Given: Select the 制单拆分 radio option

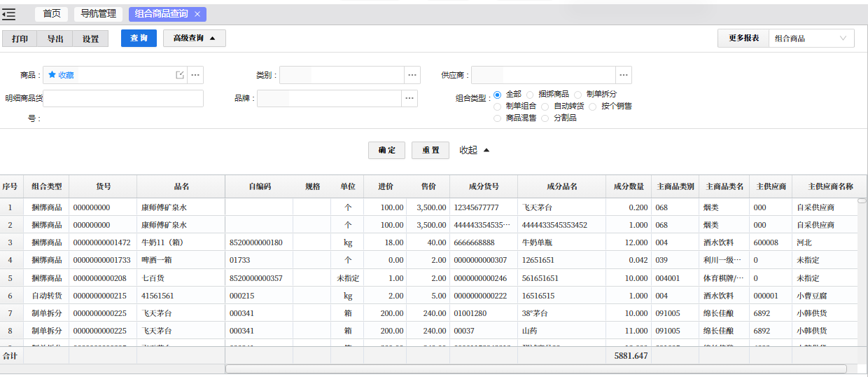Looking at the screenshot, I should pos(578,94).
